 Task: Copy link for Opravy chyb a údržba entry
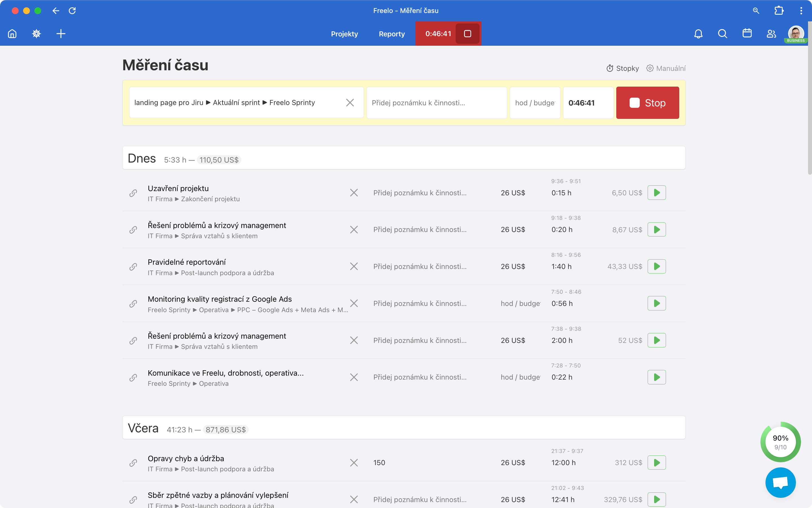(x=133, y=463)
